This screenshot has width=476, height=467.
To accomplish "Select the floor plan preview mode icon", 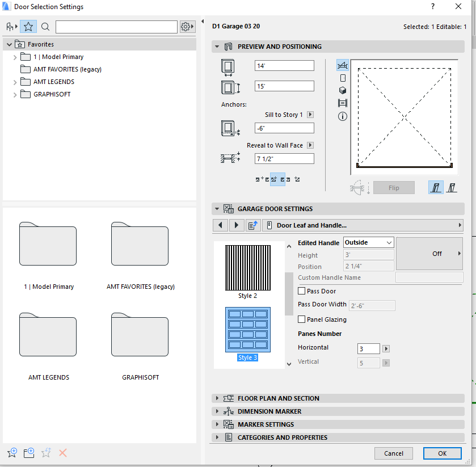I will click(343, 65).
